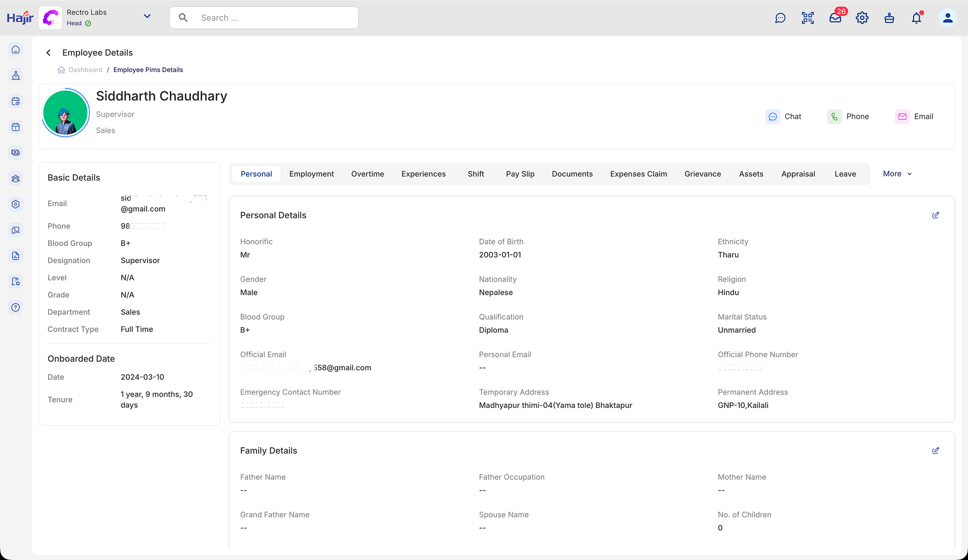This screenshot has width=968, height=560.
Task: Edit Family Details with pencil icon
Action: [936, 450]
